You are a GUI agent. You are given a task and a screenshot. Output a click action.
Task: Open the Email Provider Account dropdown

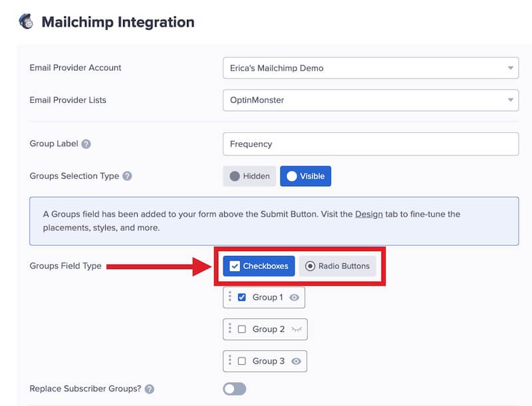(372, 67)
